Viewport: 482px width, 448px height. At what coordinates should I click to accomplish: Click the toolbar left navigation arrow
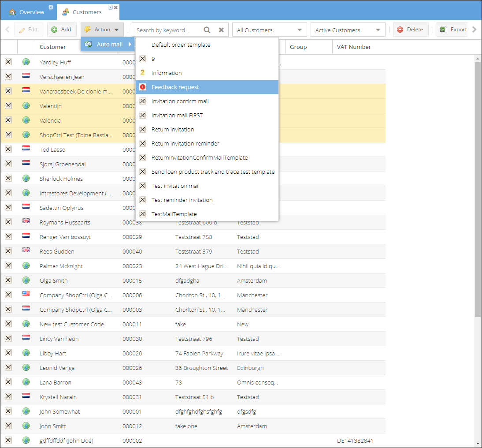7,30
